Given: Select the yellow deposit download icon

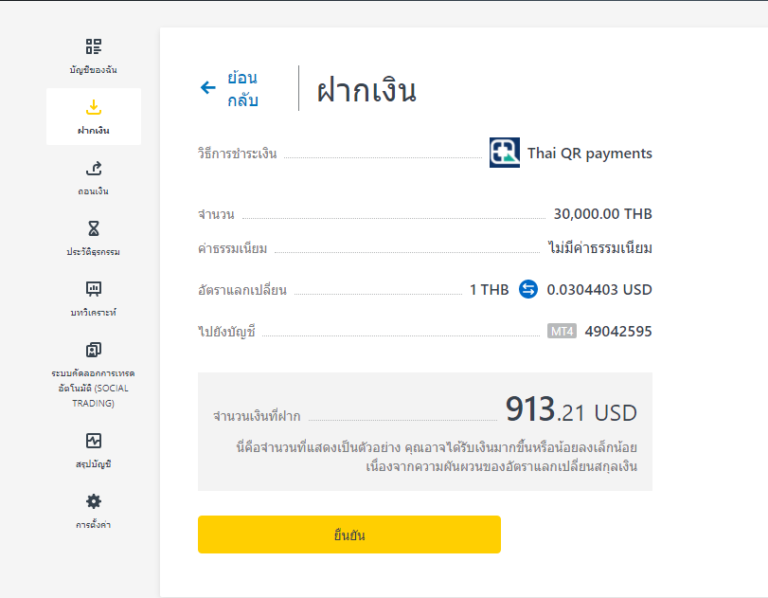Looking at the screenshot, I should [94, 107].
